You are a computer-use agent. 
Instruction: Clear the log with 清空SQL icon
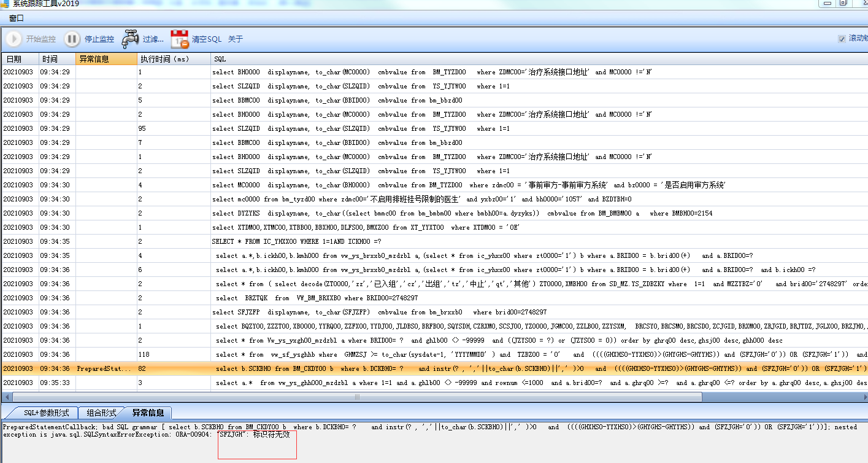click(x=179, y=39)
